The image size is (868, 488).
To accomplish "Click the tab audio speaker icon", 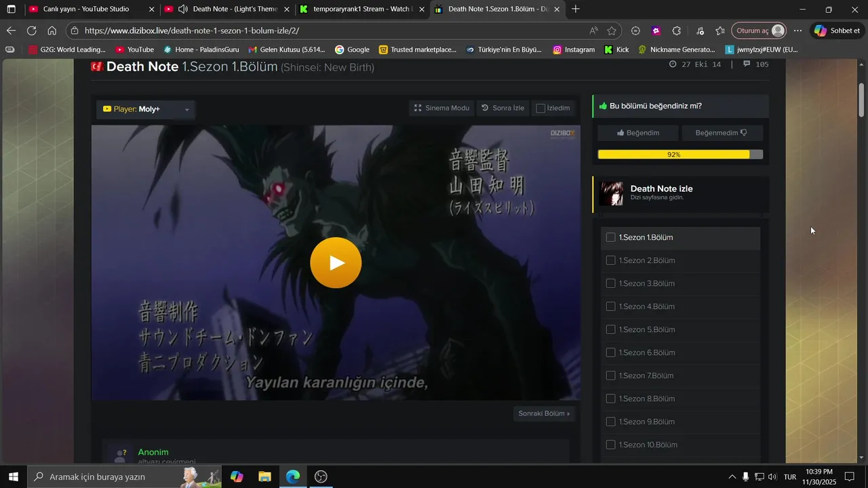I will coord(182,9).
